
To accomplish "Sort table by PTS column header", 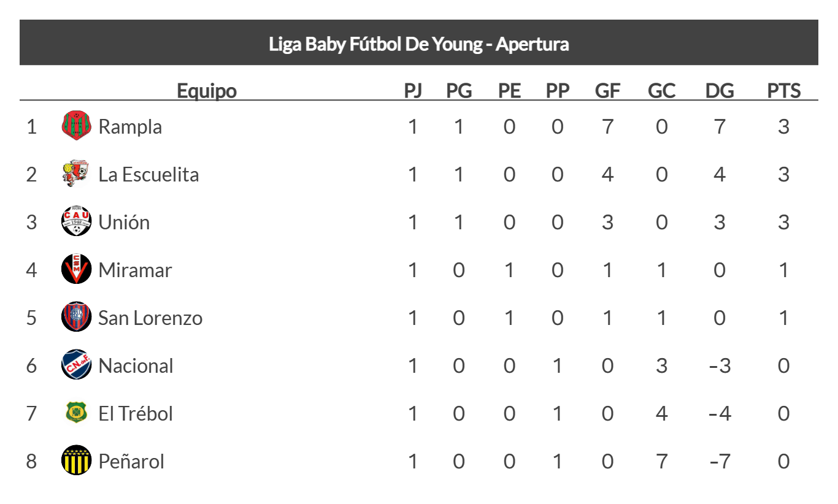I will point(783,91).
